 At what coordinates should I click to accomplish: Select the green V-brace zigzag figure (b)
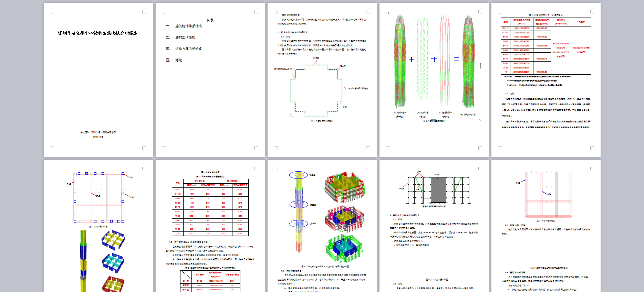pos(423,58)
